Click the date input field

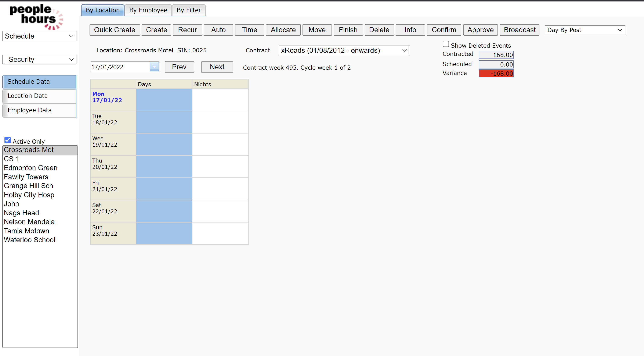pyautogui.click(x=120, y=67)
